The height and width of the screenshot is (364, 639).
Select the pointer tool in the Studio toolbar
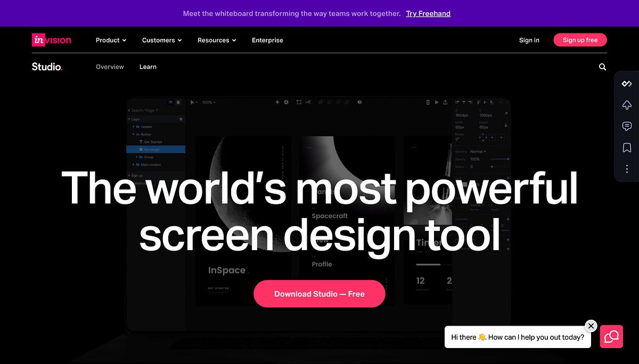coord(192,102)
